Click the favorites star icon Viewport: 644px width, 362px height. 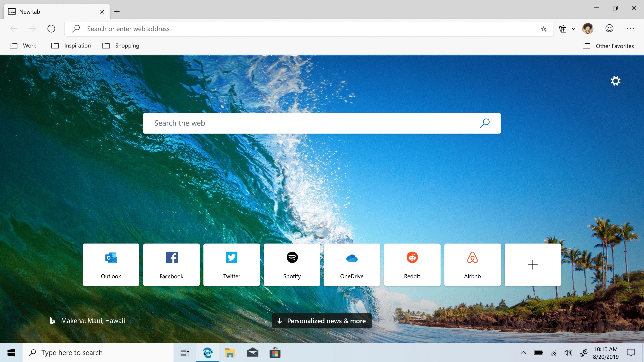click(x=544, y=29)
